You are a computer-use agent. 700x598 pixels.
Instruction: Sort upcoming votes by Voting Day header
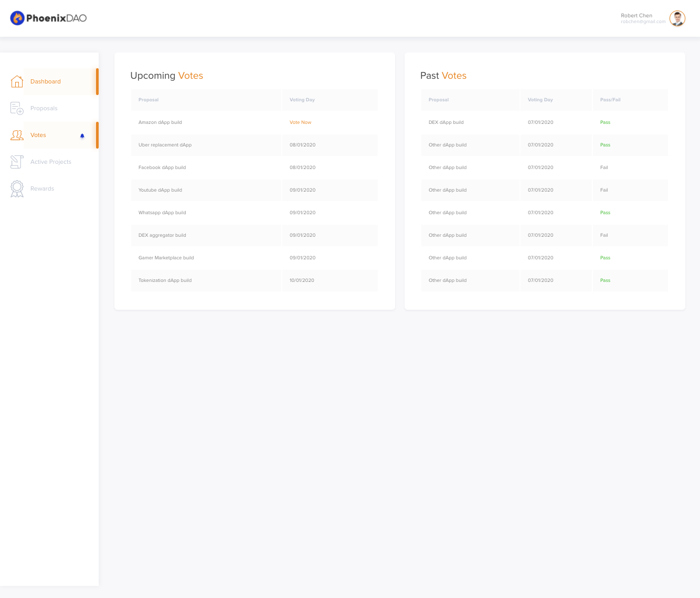tap(302, 100)
